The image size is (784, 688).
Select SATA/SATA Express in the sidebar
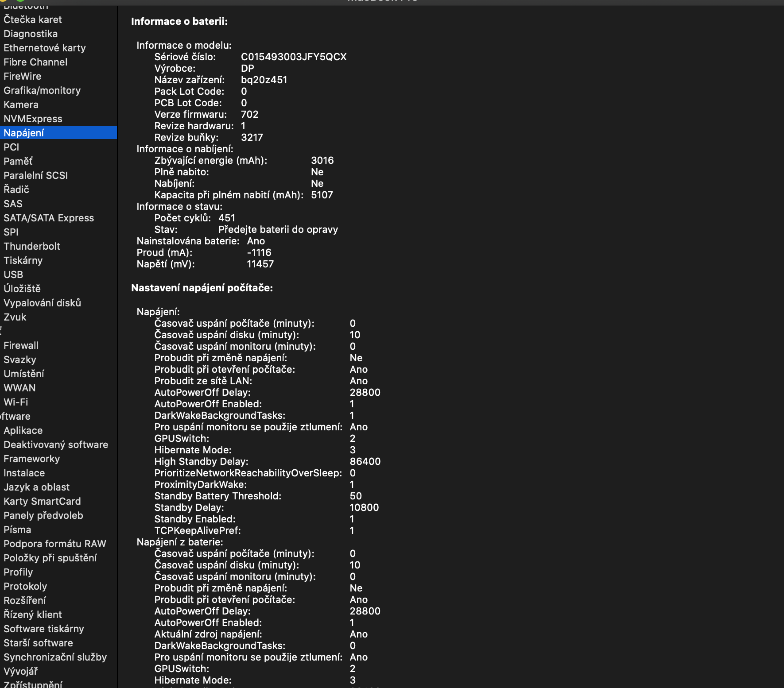49,218
